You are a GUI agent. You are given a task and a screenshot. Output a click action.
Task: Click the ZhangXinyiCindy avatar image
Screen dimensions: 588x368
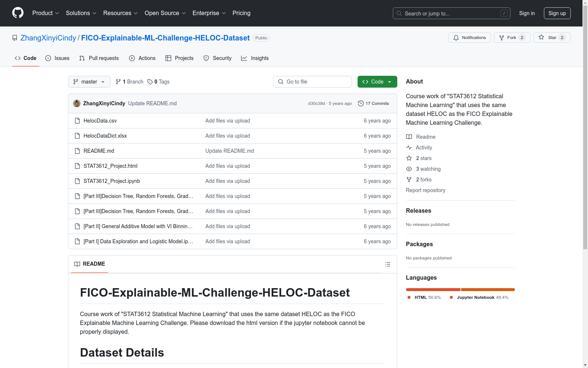point(77,103)
